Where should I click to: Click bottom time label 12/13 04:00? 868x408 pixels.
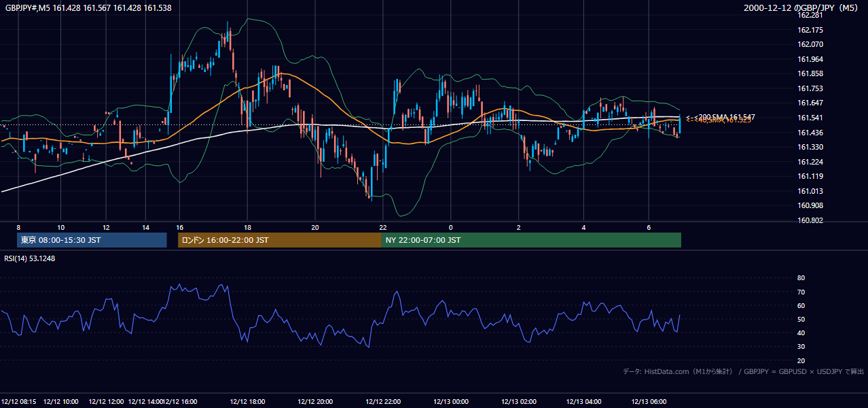[x=583, y=401]
